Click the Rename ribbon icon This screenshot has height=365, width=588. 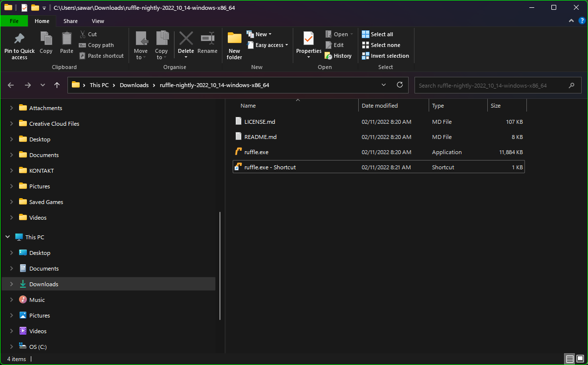207,38
